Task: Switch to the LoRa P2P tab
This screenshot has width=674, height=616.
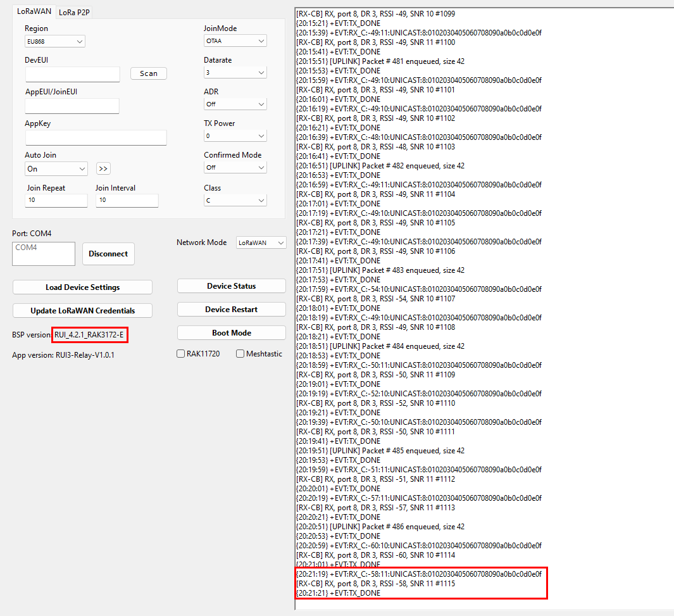Action: pos(75,12)
